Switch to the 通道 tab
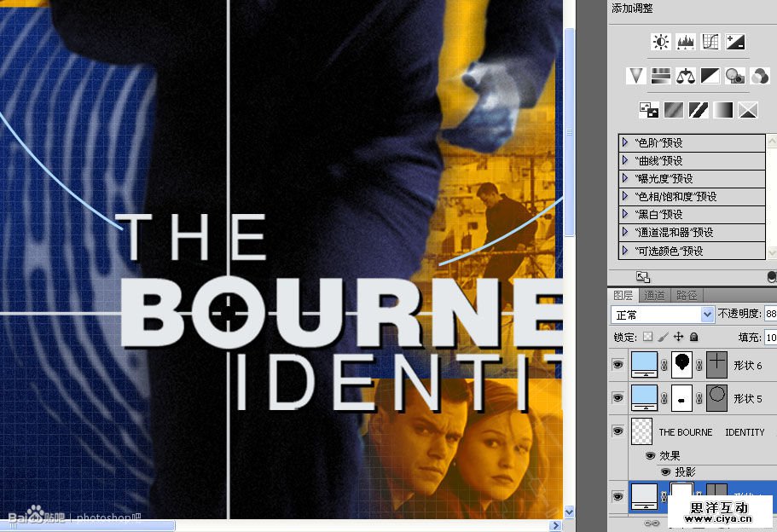This screenshot has height=532, width=777. pyautogui.click(x=654, y=296)
